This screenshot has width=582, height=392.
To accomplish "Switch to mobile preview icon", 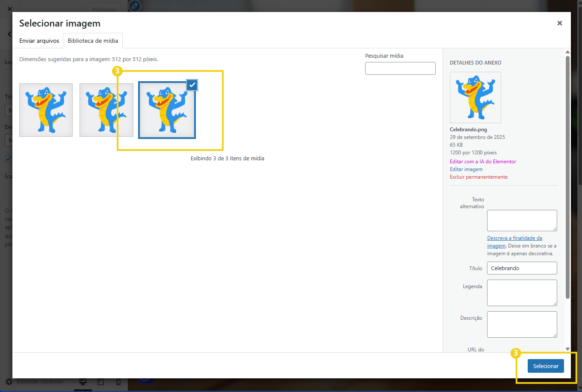I will [x=118, y=382].
